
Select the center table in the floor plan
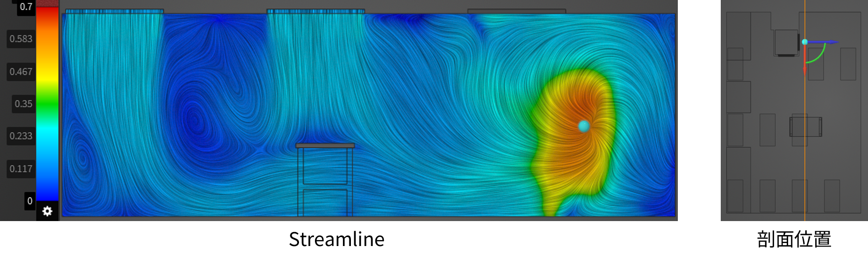click(805, 127)
